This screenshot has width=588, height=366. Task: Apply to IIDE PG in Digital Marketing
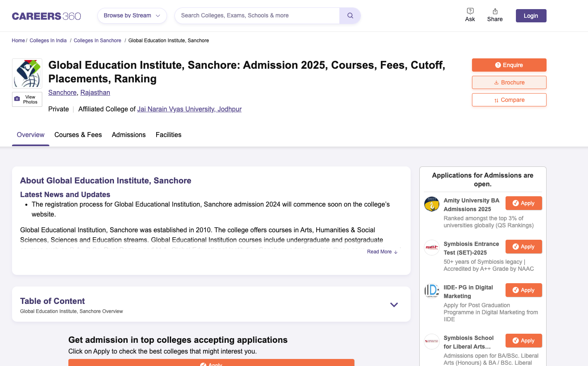[523, 290]
